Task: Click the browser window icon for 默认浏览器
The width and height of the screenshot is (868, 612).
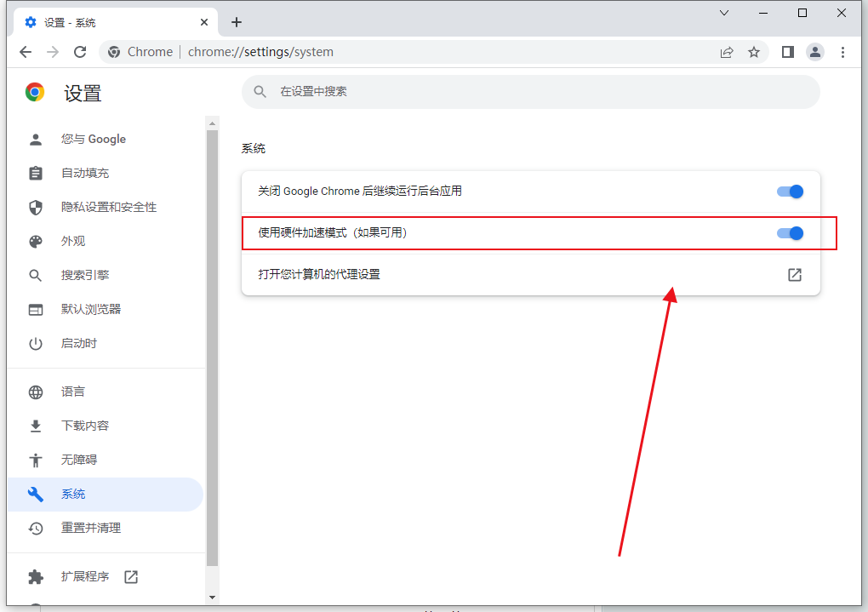Action: coord(36,310)
